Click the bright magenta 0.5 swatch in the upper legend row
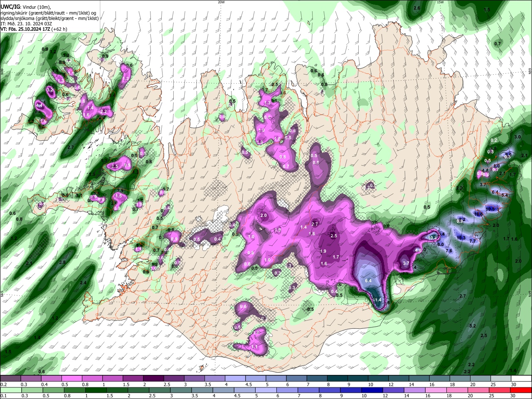This screenshot has height=399, width=532. pyautogui.click(x=71, y=378)
